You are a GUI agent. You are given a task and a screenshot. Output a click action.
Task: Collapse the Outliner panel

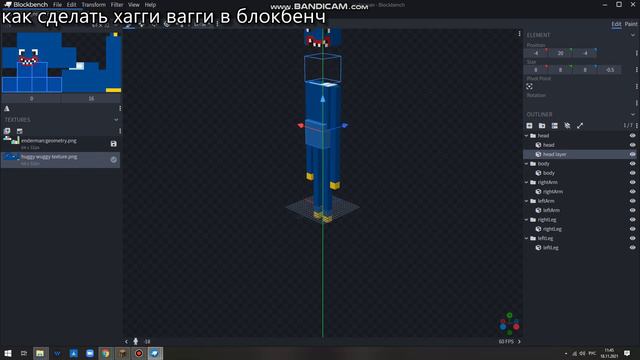point(633,114)
